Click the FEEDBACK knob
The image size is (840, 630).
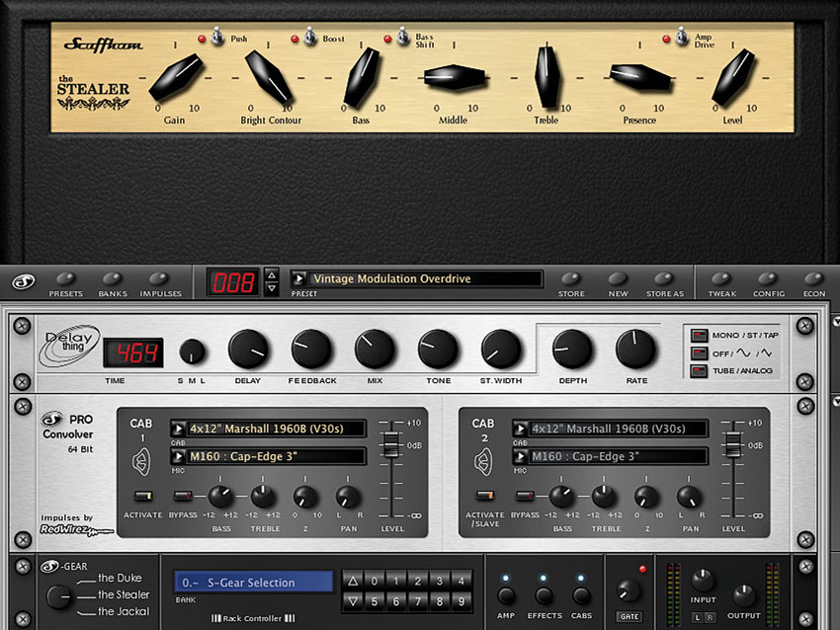(x=311, y=350)
